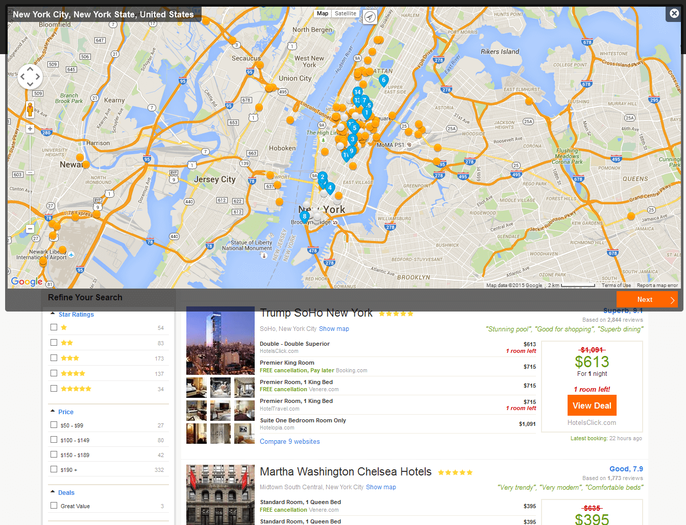Click Report a map error link

[657, 285]
